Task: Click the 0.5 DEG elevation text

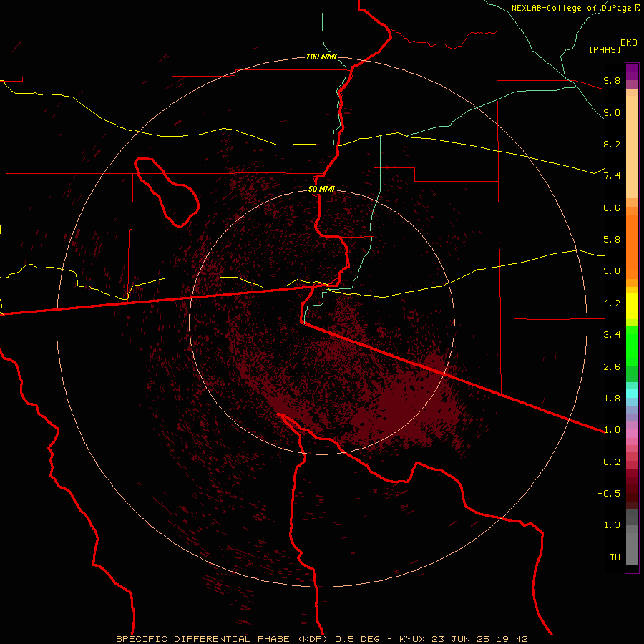Action: [x=358, y=639]
